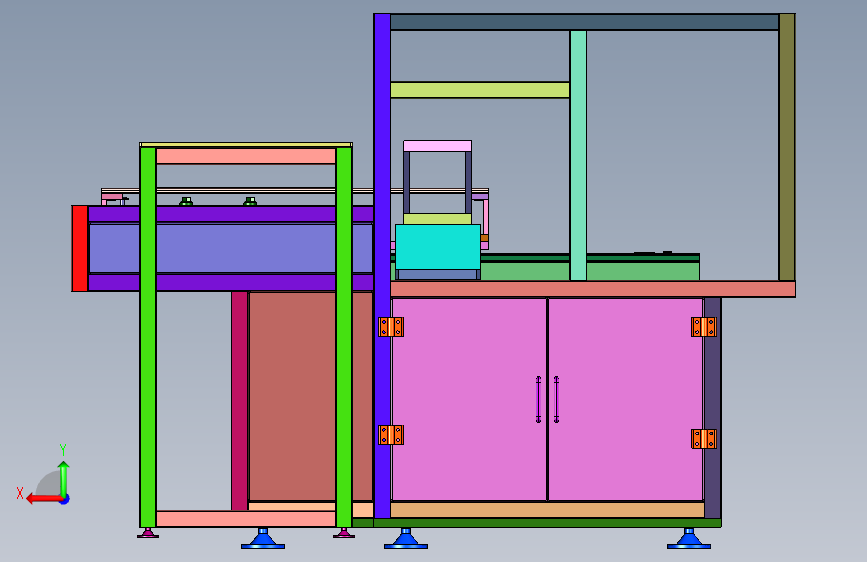Click the X axis label

coord(20,493)
